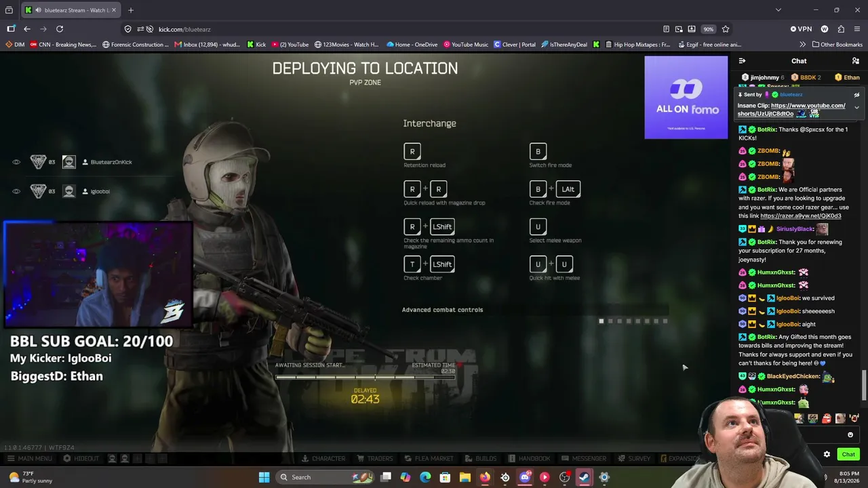Open the browser extensions puzzle icon
This screenshot has height=488, width=868.
tap(841, 29)
